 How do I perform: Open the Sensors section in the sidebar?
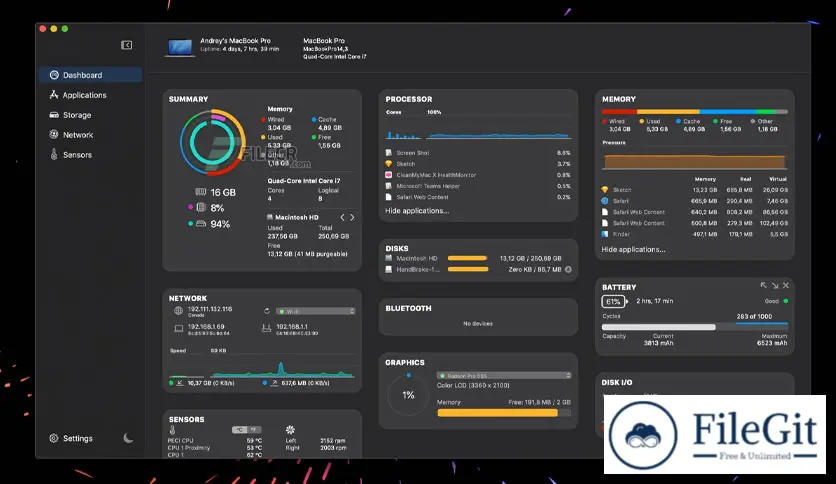click(90, 155)
